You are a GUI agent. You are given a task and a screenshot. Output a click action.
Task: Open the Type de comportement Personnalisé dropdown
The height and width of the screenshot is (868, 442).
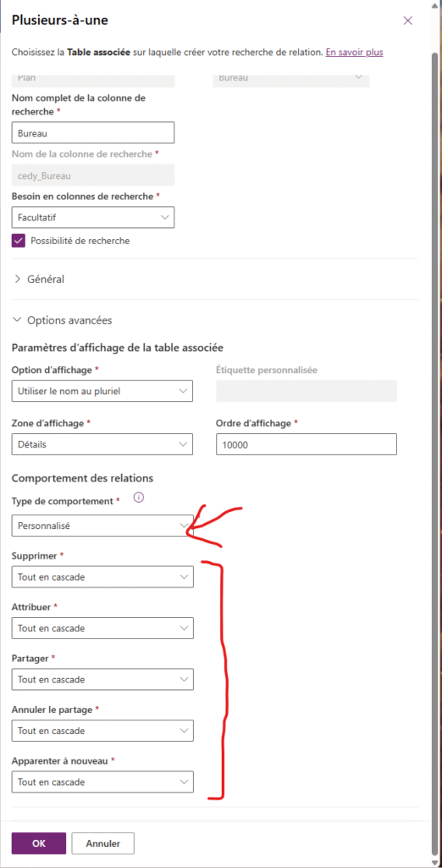click(x=102, y=526)
